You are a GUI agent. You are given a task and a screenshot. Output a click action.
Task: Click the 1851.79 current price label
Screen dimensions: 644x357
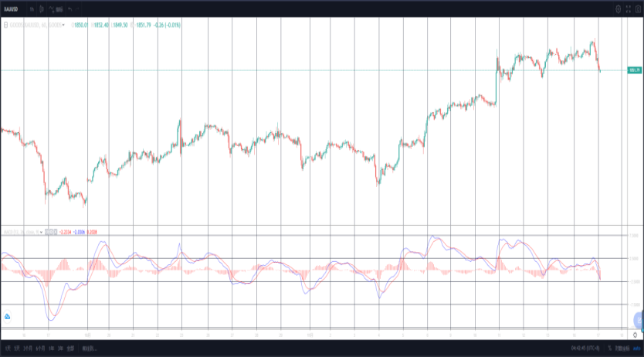click(x=635, y=70)
